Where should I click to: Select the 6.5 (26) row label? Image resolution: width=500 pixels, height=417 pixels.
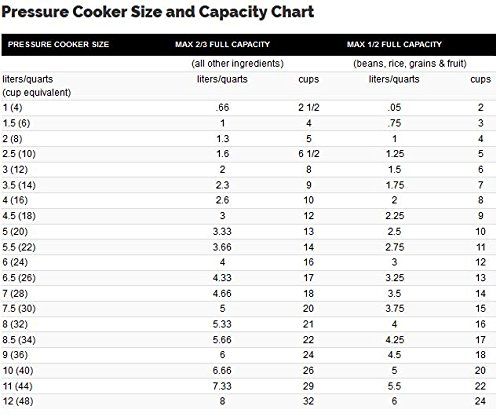click(19, 278)
